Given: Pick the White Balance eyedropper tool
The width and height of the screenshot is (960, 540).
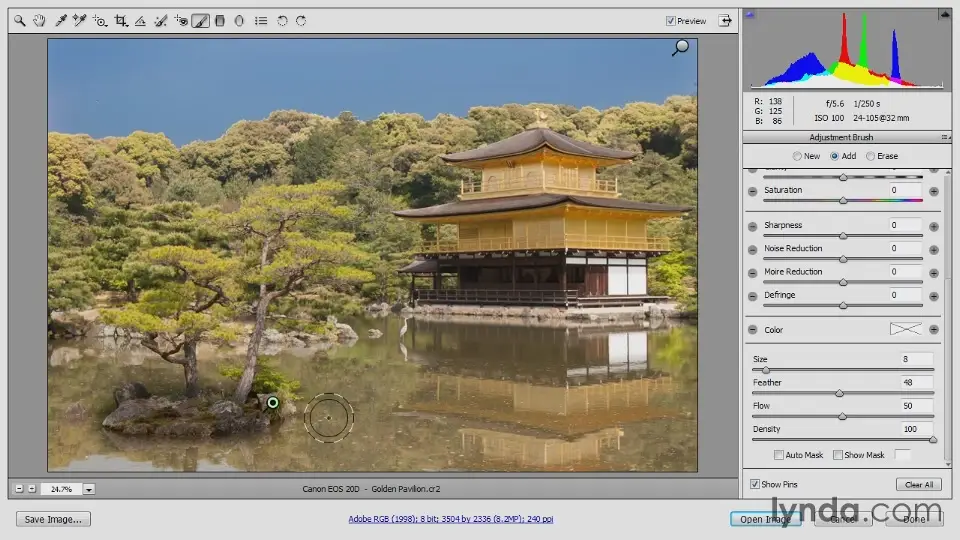Looking at the screenshot, I should 61,20.
